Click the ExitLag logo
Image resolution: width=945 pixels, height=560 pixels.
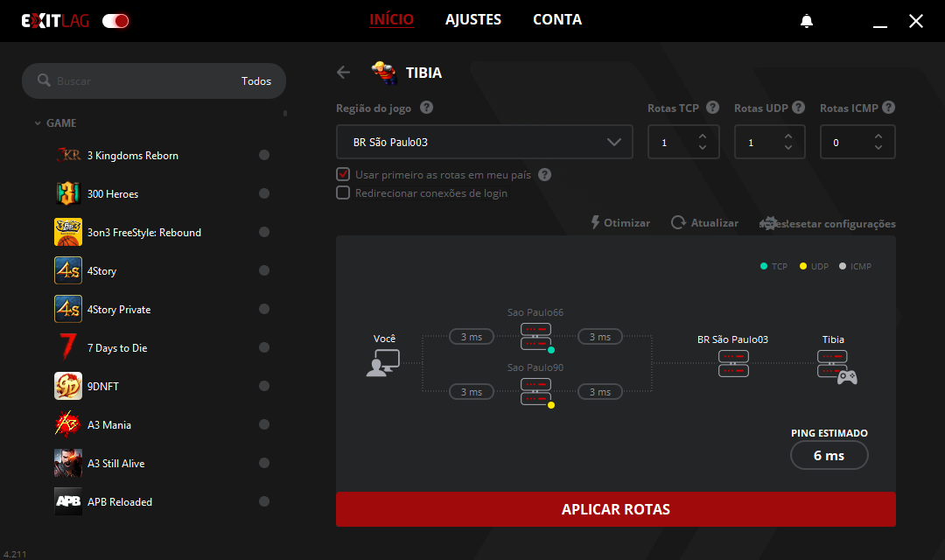55,21
